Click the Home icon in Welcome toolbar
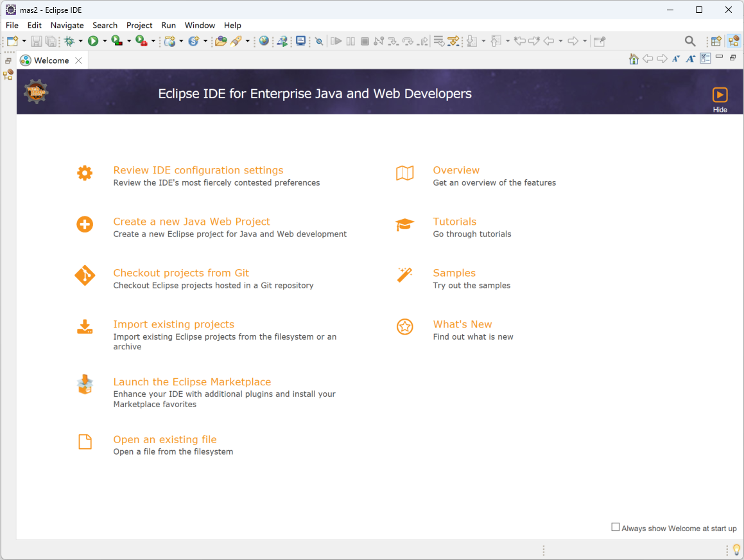The height and width of the screenshot is (560, 744). [634, 59]
